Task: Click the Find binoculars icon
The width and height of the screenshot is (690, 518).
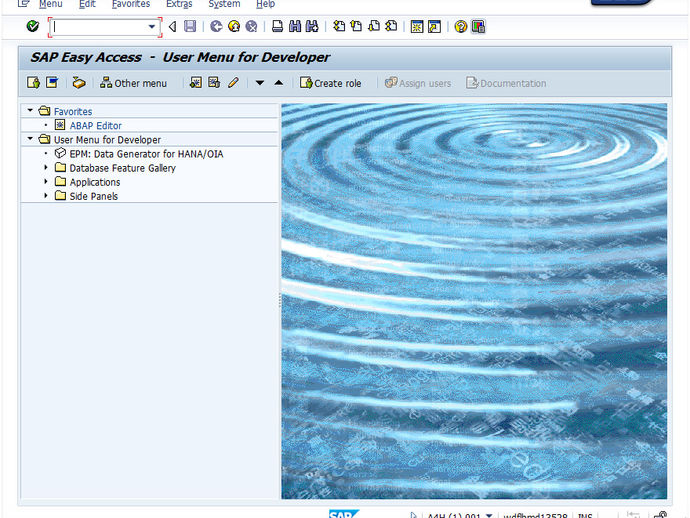Action: coord(295,26)
